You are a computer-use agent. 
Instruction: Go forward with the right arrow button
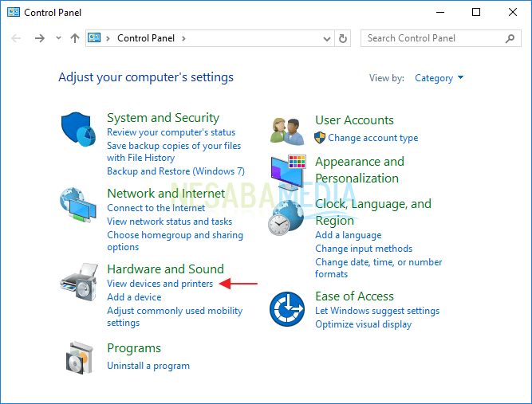click(x=40, y=38)
